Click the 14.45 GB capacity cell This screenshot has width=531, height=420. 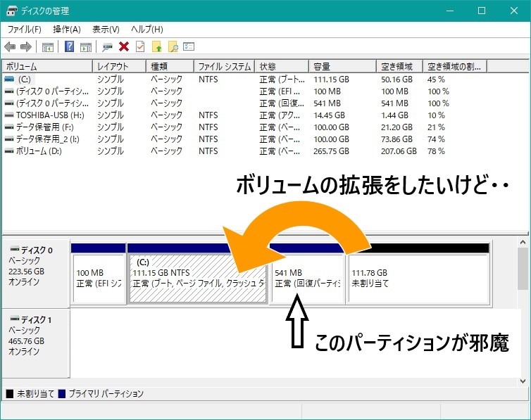point(329,115)
